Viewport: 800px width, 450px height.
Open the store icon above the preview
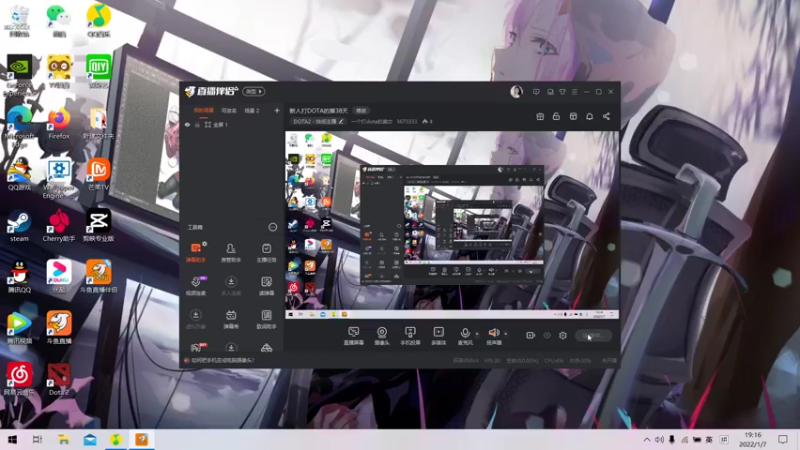click(573, 116)
